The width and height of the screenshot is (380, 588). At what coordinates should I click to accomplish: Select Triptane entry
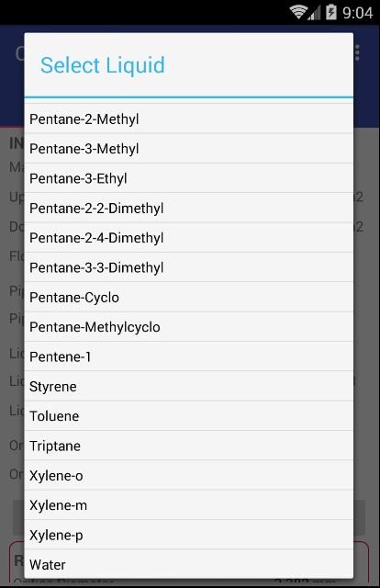189,446
